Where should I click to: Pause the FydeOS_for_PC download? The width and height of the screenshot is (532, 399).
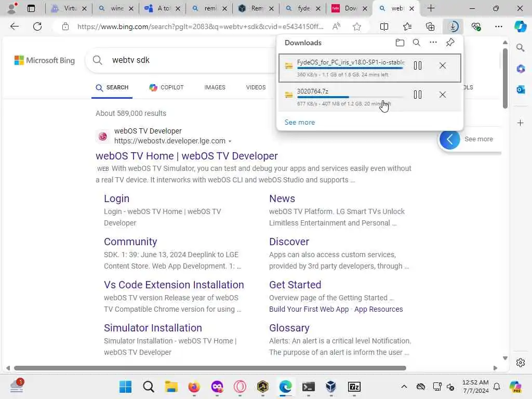click(x=418, y=65)
